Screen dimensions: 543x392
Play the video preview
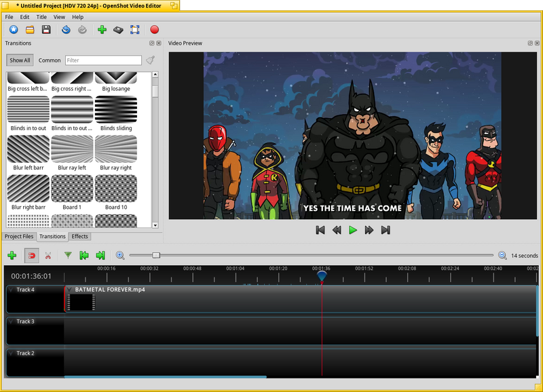pos(353,230)
